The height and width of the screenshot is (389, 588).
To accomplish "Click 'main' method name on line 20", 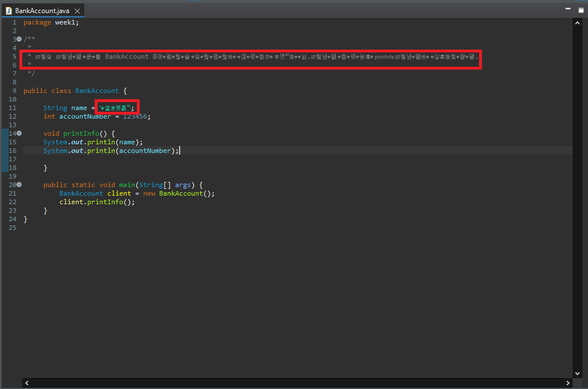I will point(127,185).
